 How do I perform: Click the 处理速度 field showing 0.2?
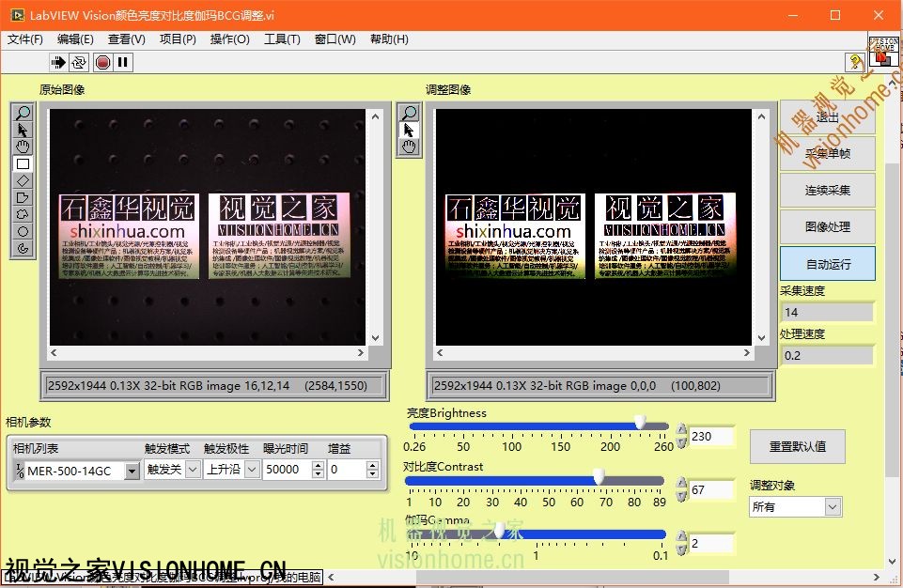pyautogui.click(x=827, y=355)
